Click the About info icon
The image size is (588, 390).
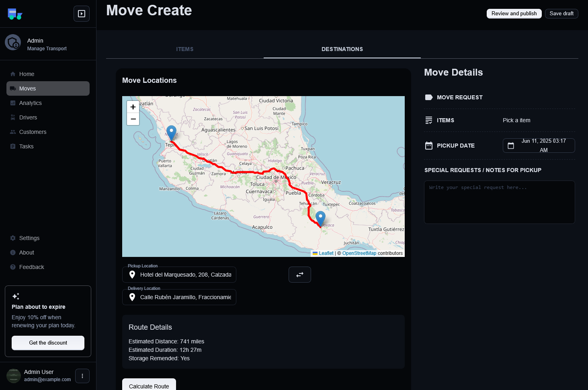pyautogui.click(x=13, y=252)
